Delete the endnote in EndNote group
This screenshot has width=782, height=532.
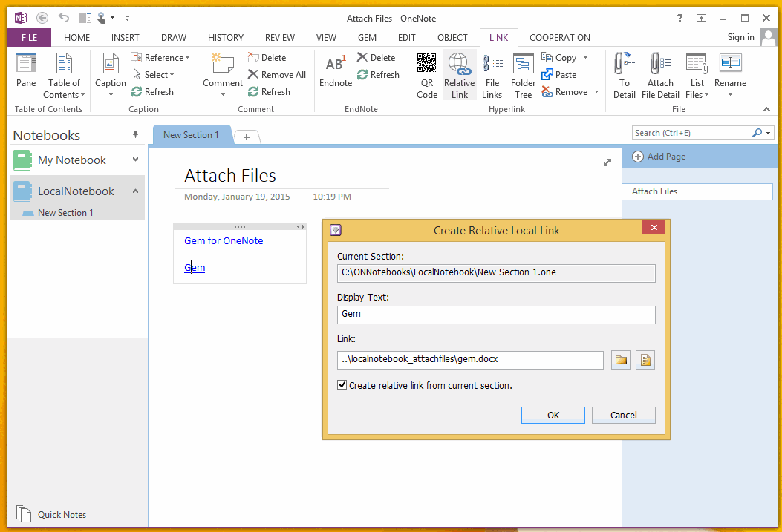tap(376, 58)
